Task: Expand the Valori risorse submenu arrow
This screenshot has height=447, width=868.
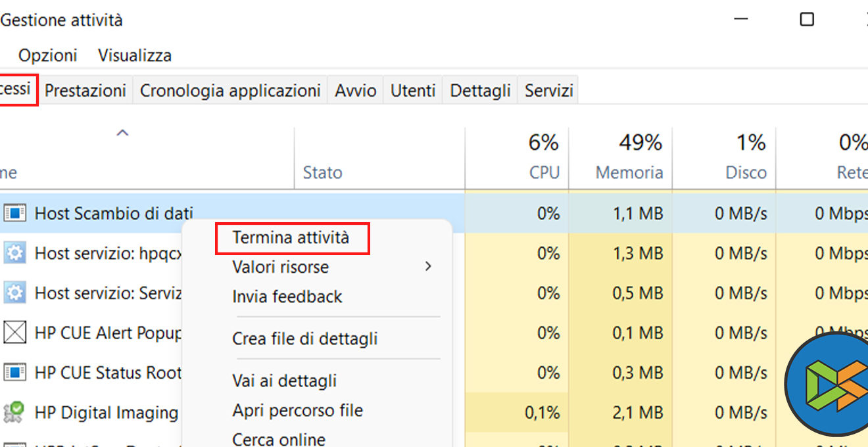Action: (428, 267)
